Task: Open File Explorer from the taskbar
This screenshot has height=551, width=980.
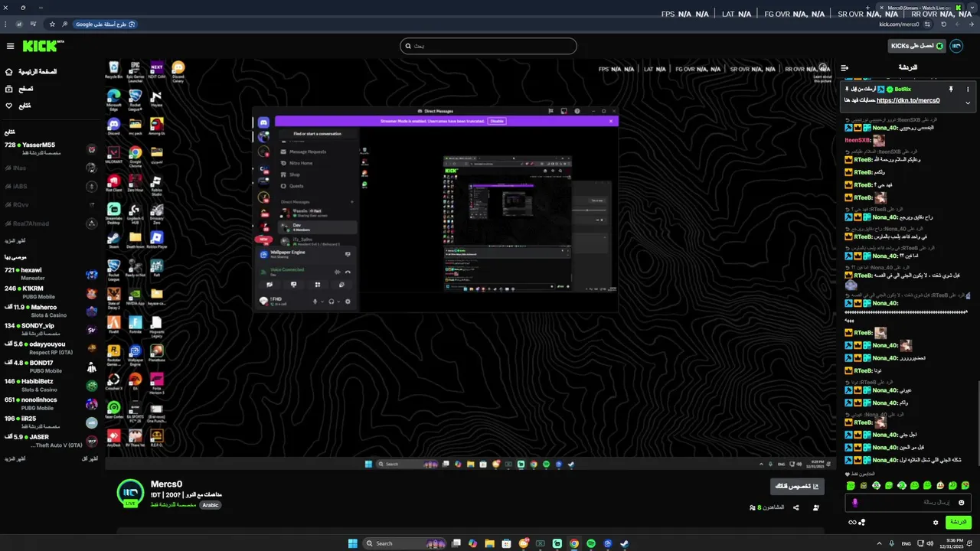Action: (489, 543)
